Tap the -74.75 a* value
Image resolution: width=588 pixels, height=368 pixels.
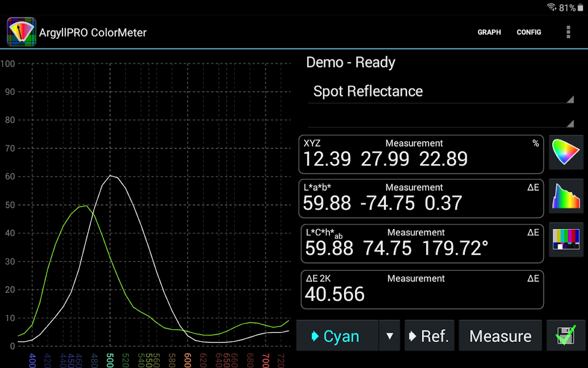[x=388, y=203]
